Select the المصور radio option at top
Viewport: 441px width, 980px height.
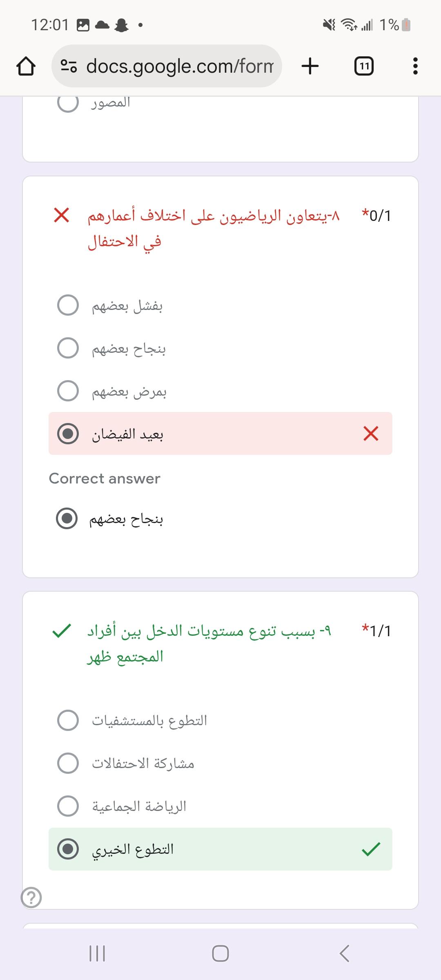pyautogui.click(x=68, y=102)
